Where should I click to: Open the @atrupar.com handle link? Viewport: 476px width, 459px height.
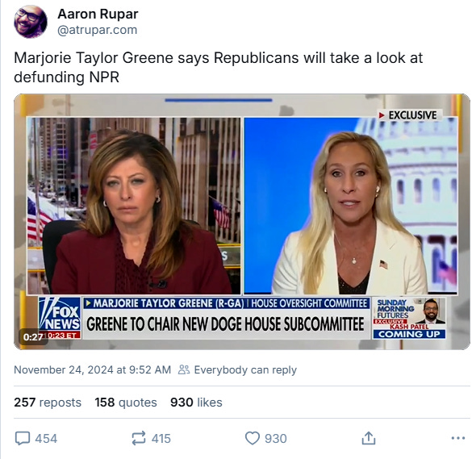click(97, 30)
